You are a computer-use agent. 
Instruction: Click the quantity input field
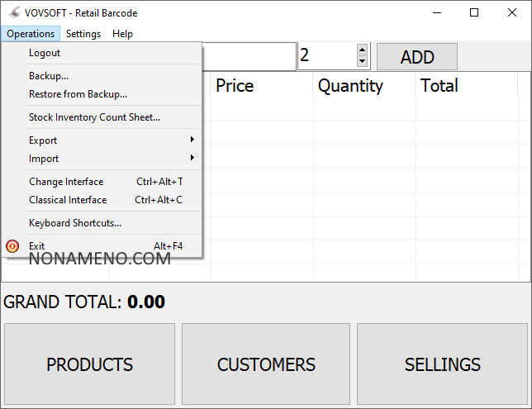pos(325,56)
